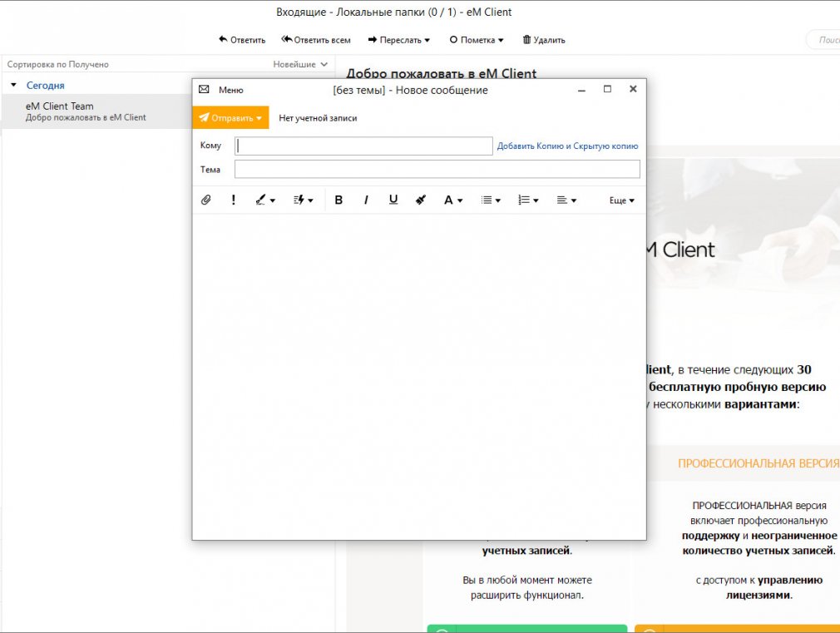
Task: Click 'Нет учетной записи' account selector
Action: (x=318, y=118)
